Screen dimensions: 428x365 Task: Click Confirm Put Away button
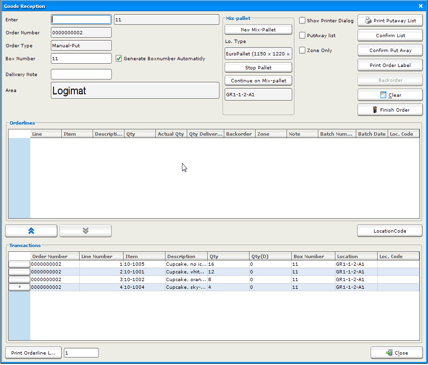coord(390,50)
